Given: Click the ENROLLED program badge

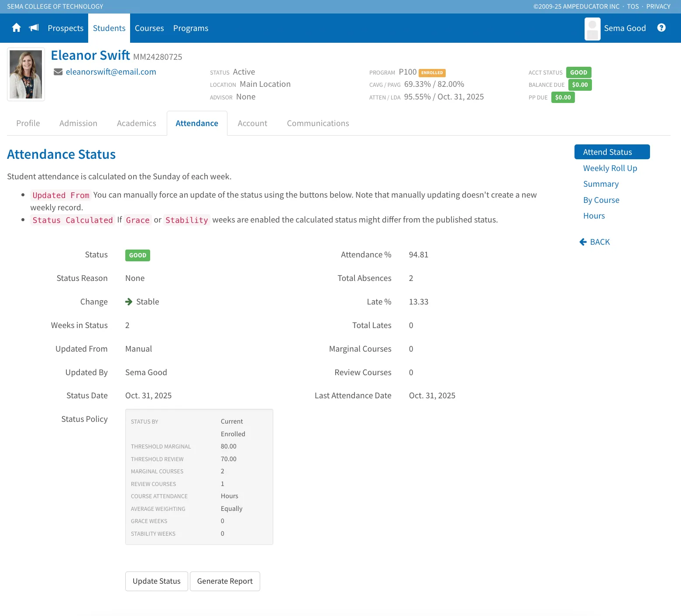Looking at the screenshot, I should coord(432,73).
